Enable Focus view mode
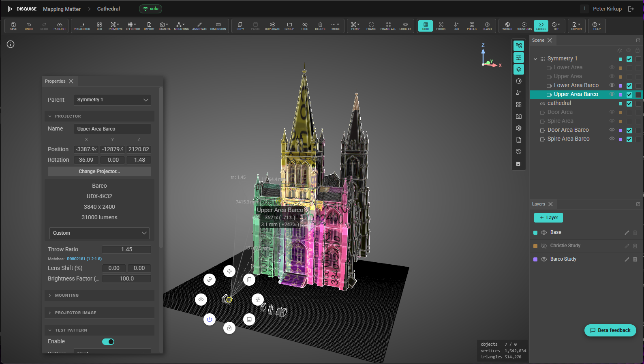This screenshot has width=644, height=364. click(441, 26)
